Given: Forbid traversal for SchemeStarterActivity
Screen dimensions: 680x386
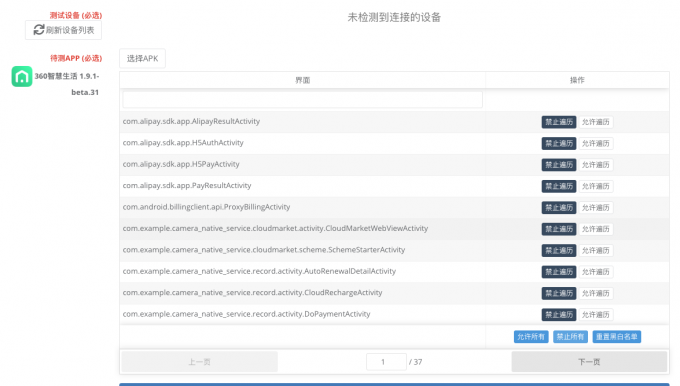Looking at the screenshot, I should point(559,250).
